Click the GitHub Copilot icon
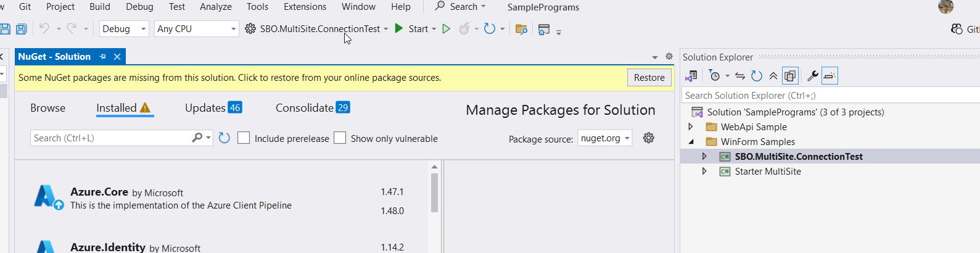980x253 pixels. pyautogui.click(x=957, y=29)
